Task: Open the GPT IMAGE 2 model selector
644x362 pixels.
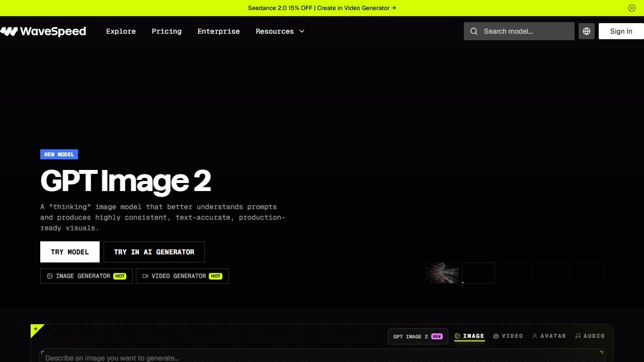Action: (418, 336)
